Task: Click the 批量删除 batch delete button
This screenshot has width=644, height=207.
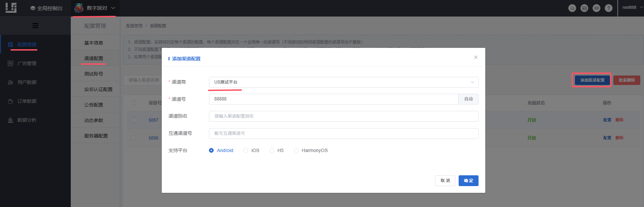Action: pos(627,80)
